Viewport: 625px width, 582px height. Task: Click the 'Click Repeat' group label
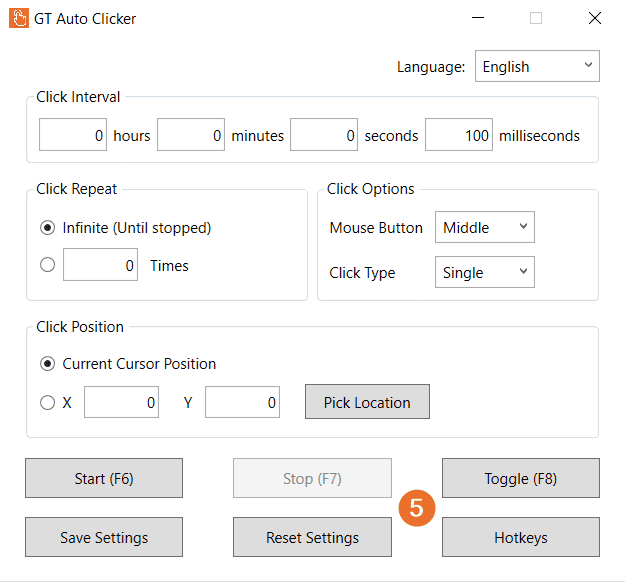(x=77, y=189)
